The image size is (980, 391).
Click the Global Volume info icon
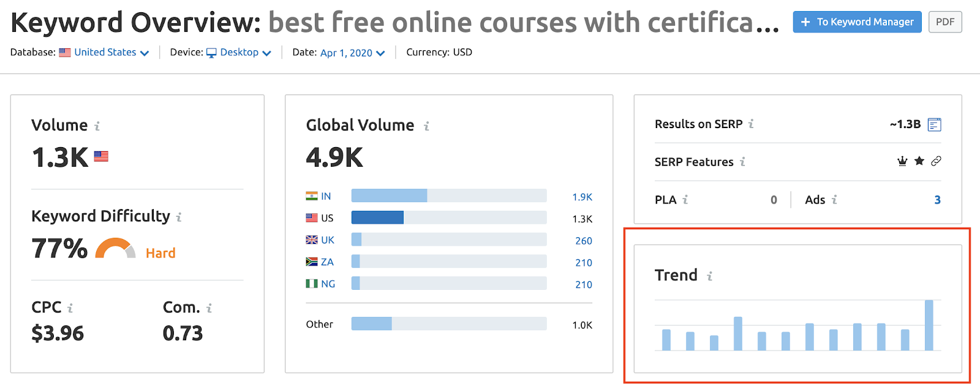coord(426,126)
